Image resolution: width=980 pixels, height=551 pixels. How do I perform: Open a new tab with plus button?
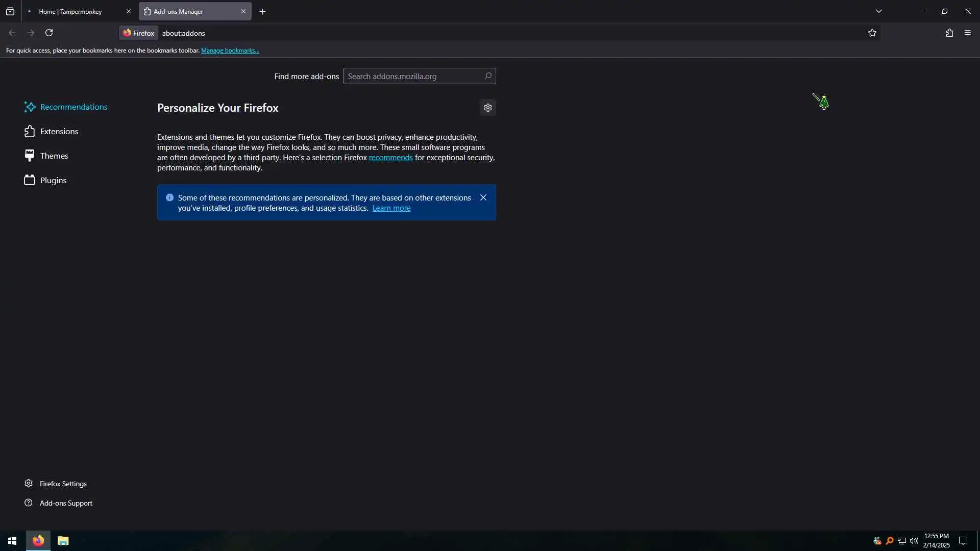(x=262, y=12)
